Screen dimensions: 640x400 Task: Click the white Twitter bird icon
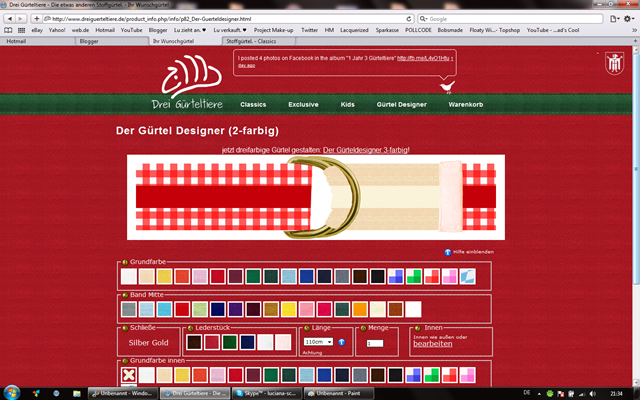(x=447, y=87)
